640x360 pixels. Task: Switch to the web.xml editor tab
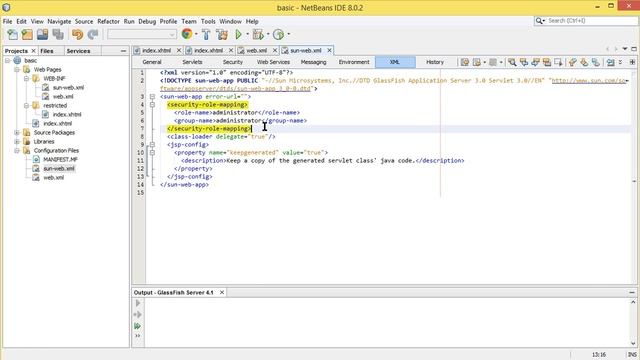coord(256,50)
